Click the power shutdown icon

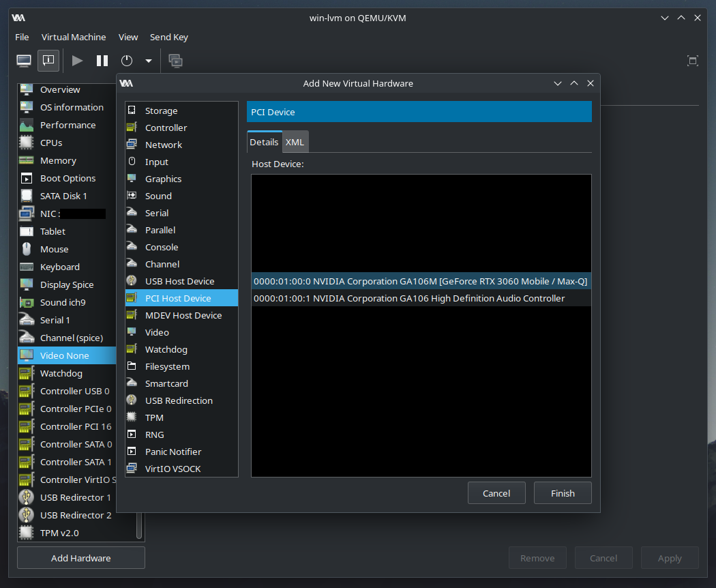pos(127,61)
